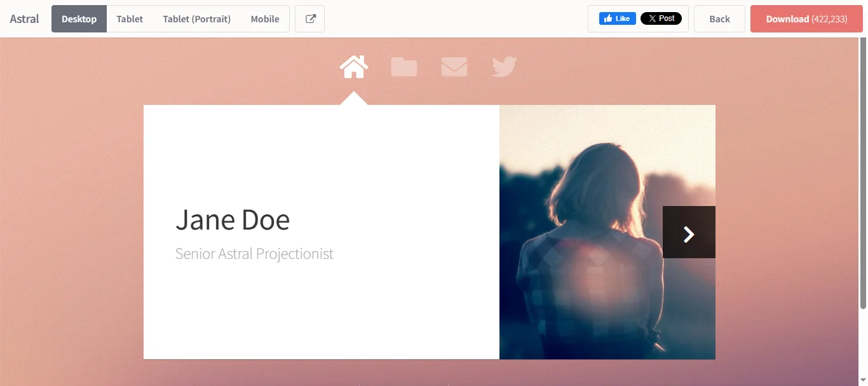Switch preview to Tablet view
This screenshot has height=386, width=868.
pyautogui.click(x=130, y=19)
